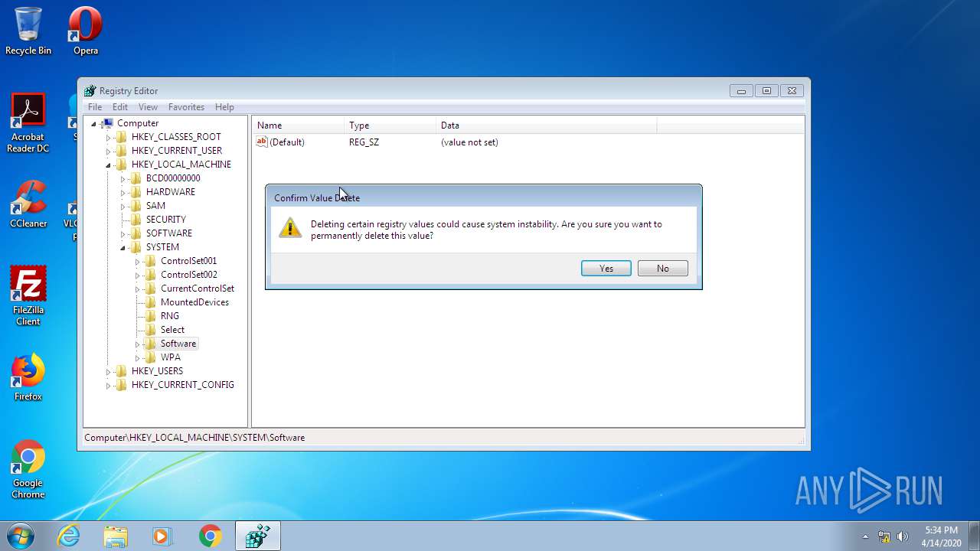Open the Favorites menu
This screenshot has height=551, width=980.
click(186, 107)
